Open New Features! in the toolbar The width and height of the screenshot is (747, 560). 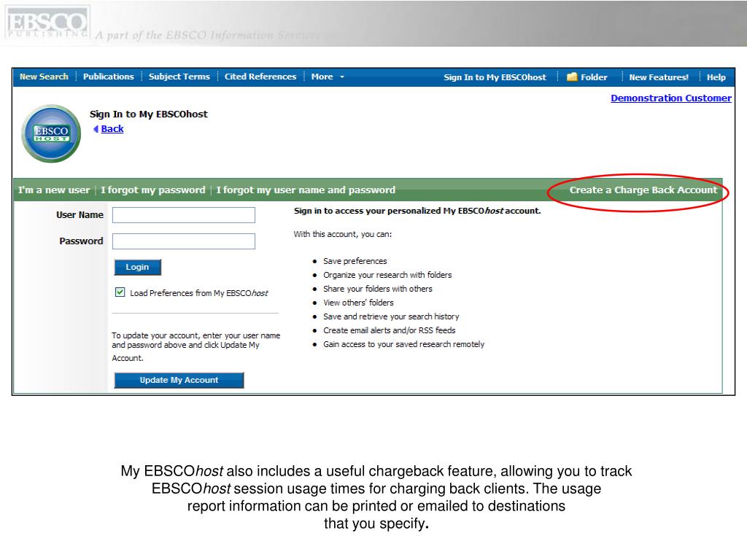pos(659,77)
